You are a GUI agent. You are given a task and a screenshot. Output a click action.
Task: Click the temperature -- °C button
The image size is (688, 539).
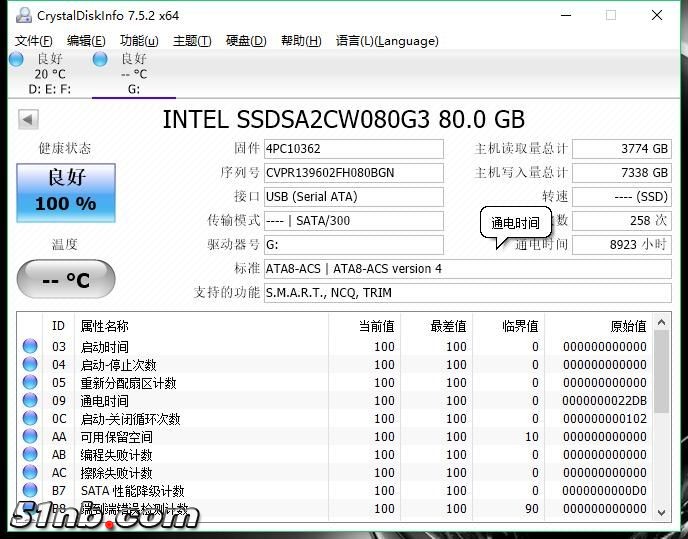click(66, 280)
